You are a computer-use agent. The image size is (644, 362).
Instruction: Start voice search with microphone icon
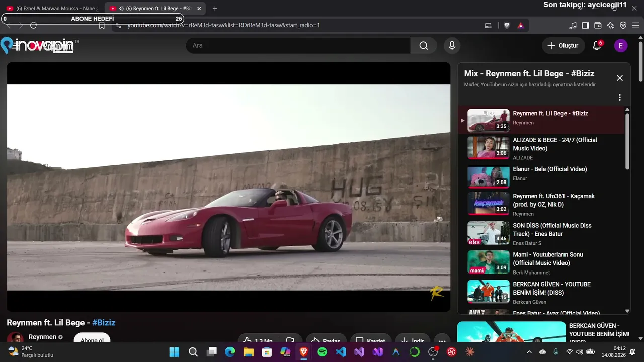tap(452, 46)
